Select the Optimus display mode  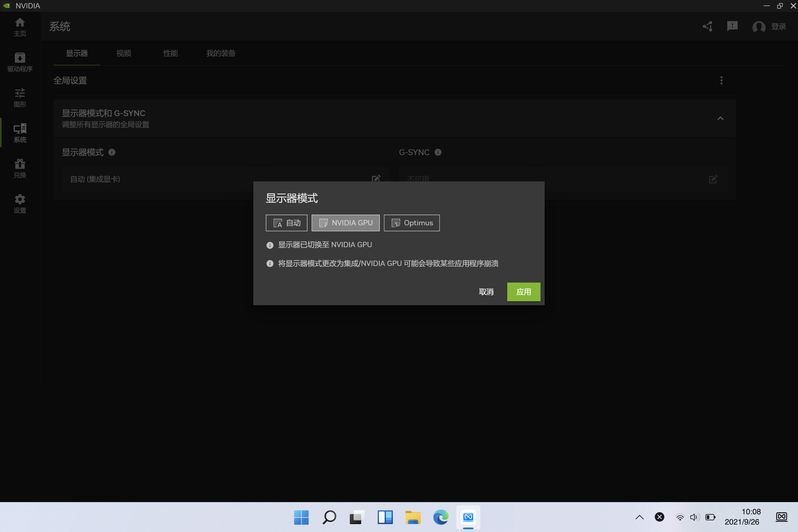(x=411, y=223)
